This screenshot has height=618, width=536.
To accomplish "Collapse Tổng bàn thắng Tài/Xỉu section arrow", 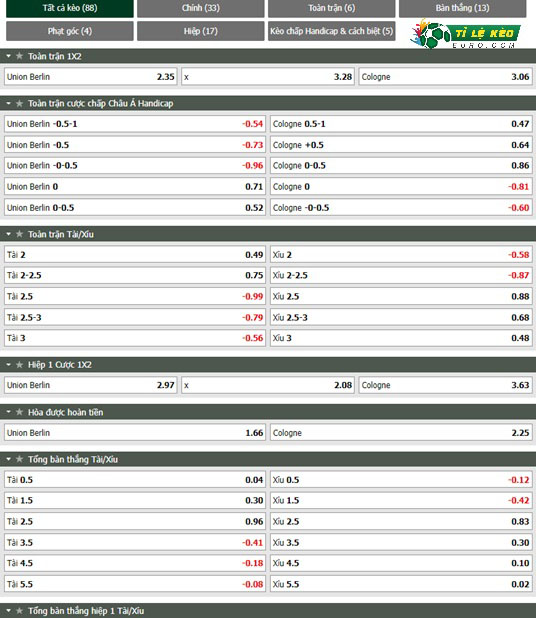I will [x=8, y=459].
